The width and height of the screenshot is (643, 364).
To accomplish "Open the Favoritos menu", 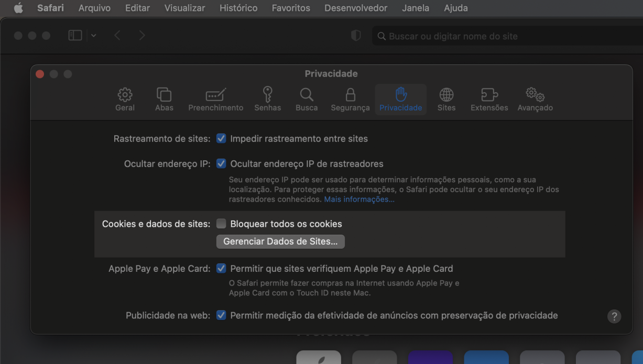I will click(291, 8).
